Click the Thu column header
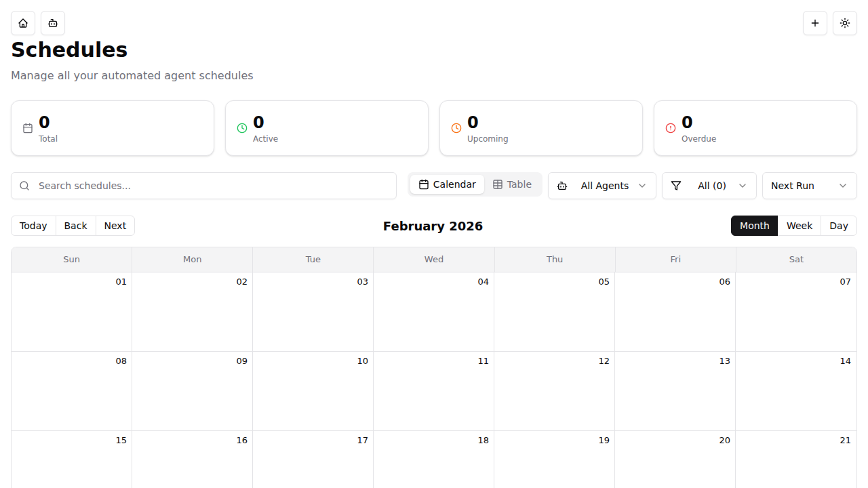 pos(555,260)
